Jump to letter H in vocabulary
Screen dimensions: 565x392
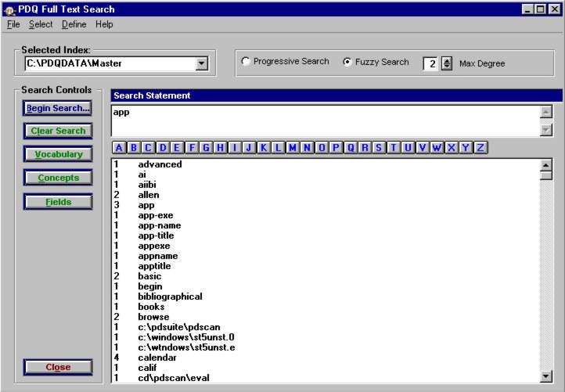(221, 147)
